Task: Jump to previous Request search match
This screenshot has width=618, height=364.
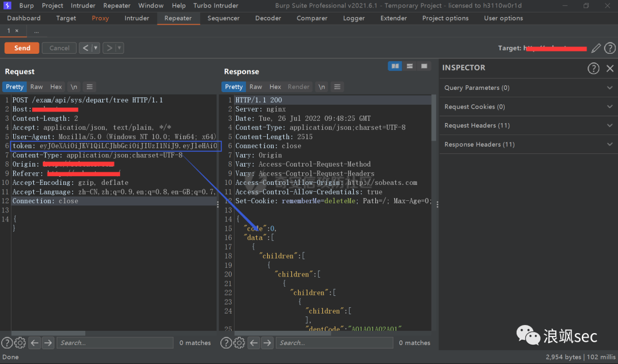Action: [x=34, y=343]
